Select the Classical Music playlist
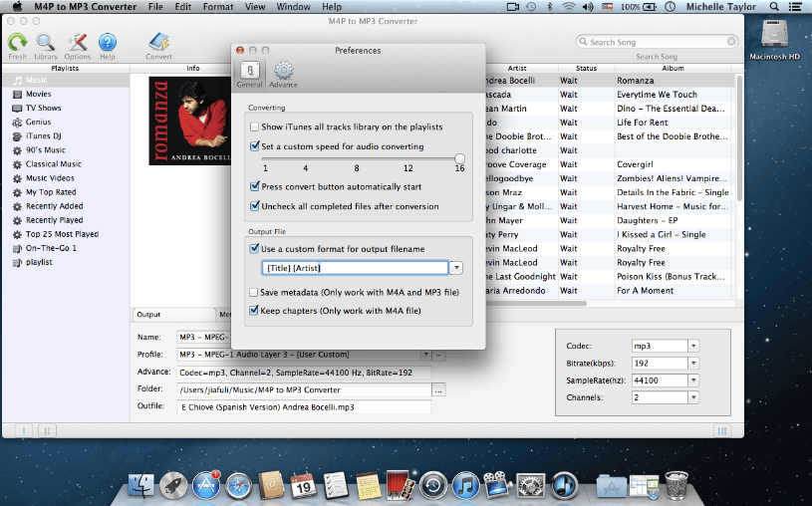The width and height of the screenshot is (812, 506). tap(65, 163)
